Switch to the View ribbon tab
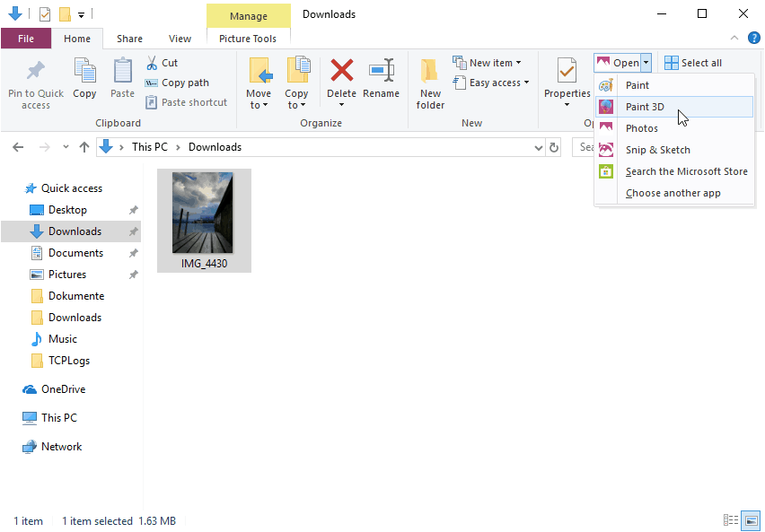 pos(180,39)
